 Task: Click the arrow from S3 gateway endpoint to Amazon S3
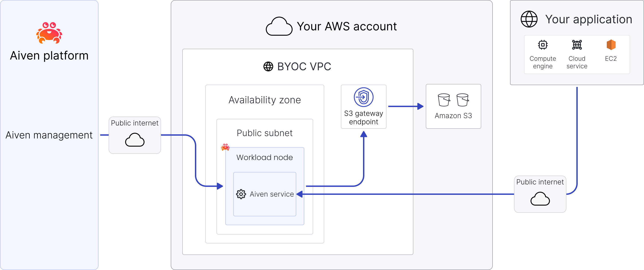(x=406, y=106)
